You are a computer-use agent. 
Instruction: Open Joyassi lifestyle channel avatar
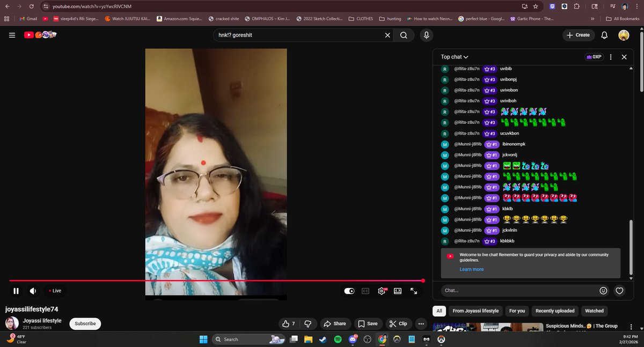tap(12, 323)
